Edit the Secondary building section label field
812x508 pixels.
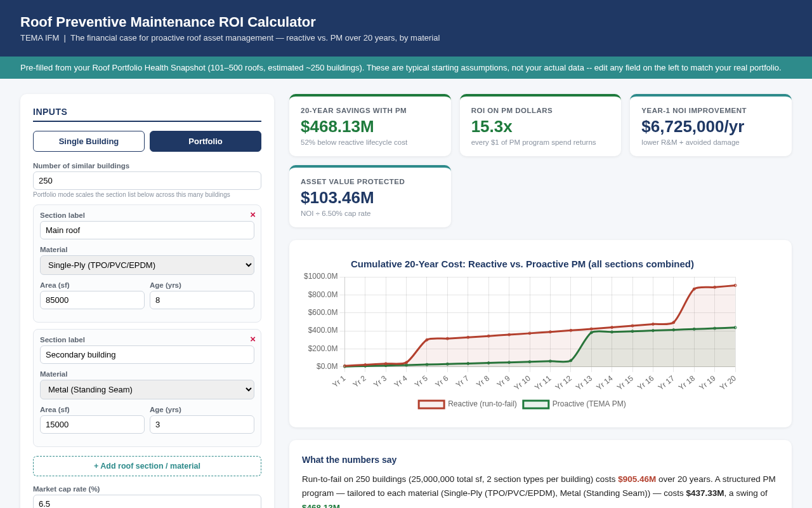click(147, 354)
